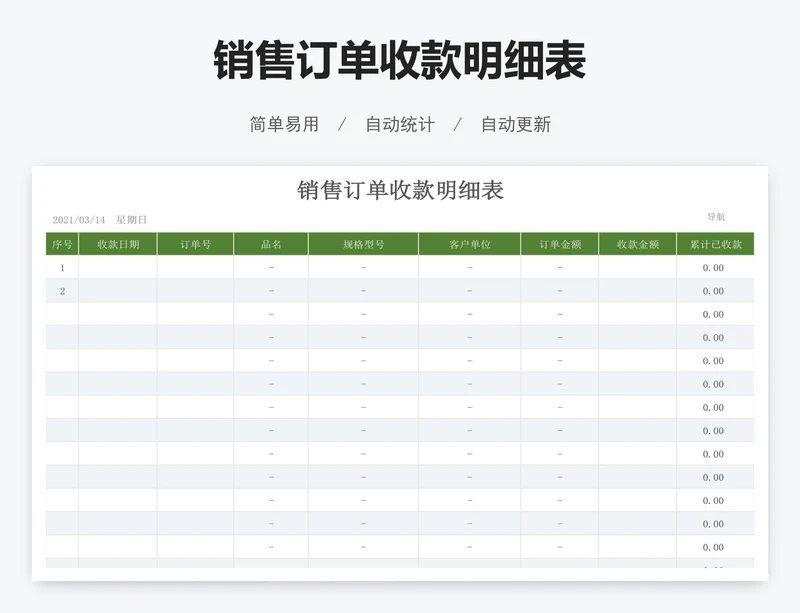Select the 累计已收款 column header

pyautogui.click(x=715, y=244)
